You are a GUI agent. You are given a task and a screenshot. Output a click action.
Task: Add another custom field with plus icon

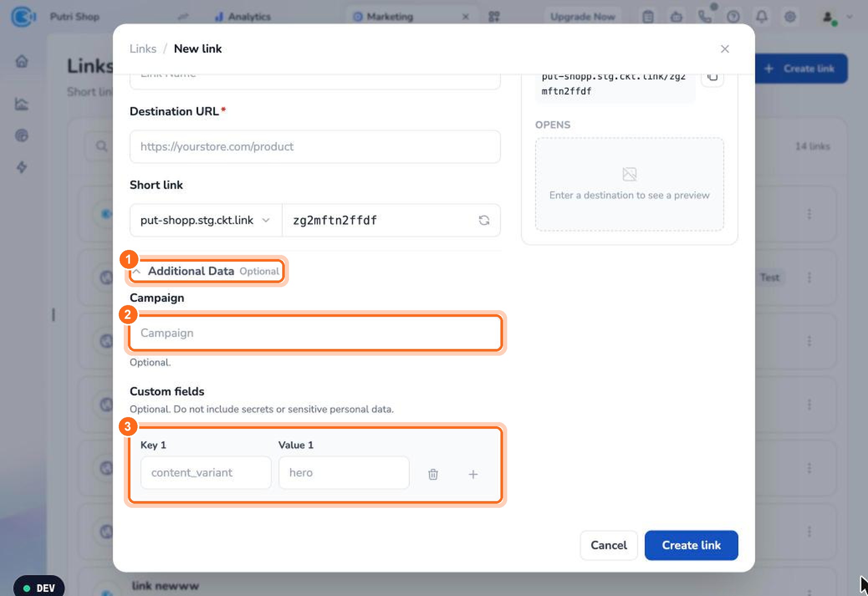click(x=473, y=474)
